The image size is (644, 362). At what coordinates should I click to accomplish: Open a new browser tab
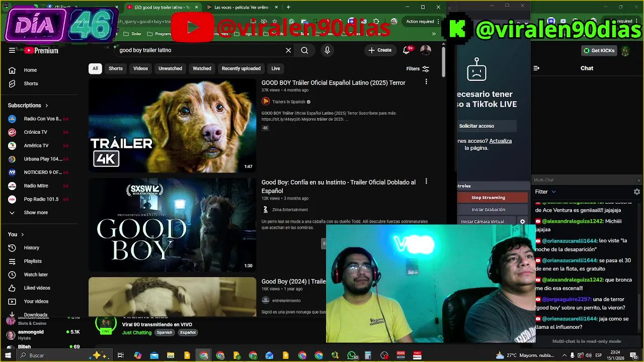[x=288, y=7]
